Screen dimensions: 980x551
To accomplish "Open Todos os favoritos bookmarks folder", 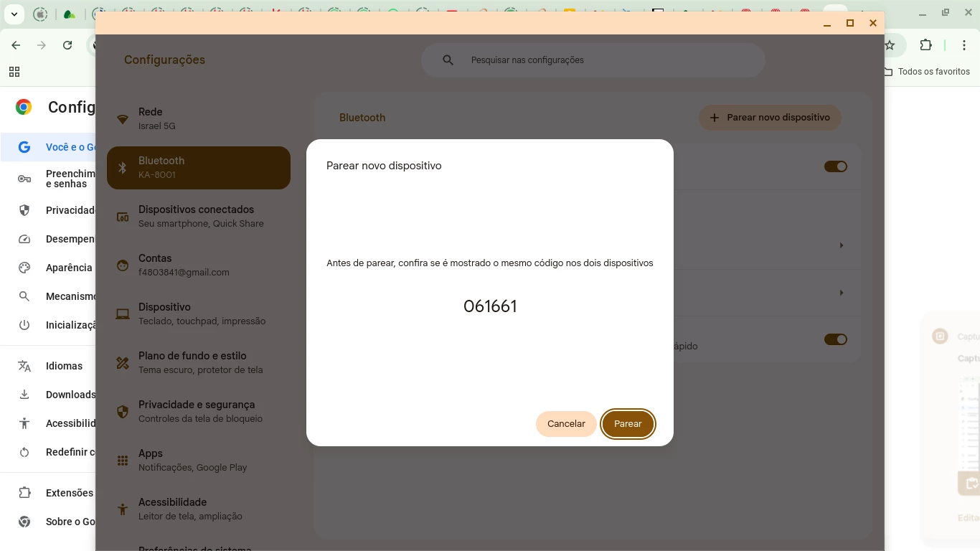I will coord(926,72).
